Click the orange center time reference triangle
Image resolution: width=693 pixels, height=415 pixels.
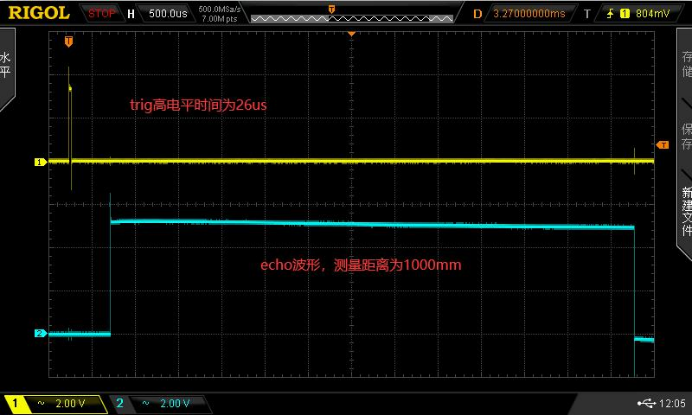[x=351, y=34]
